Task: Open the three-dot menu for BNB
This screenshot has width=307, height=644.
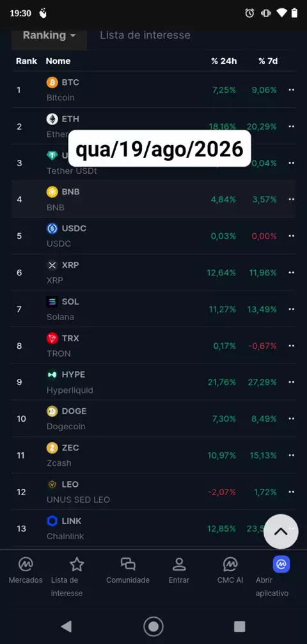Action: [292, 199]
